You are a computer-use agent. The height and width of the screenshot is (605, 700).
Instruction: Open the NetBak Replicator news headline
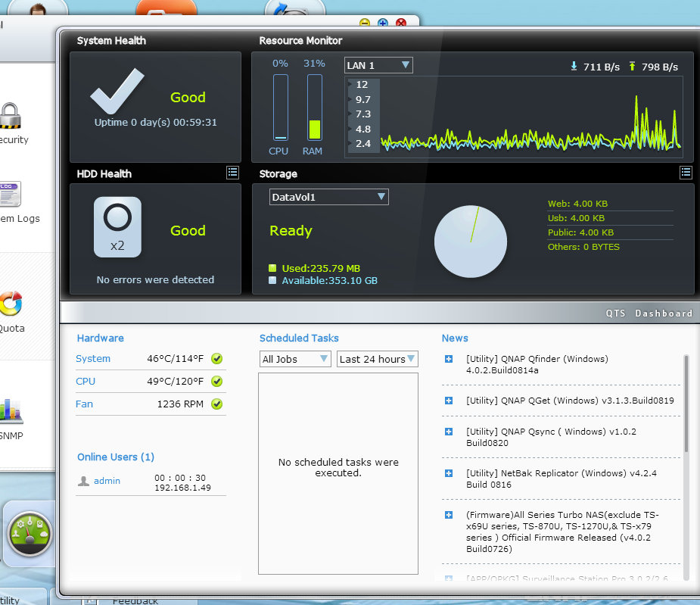tap(562, 479)
